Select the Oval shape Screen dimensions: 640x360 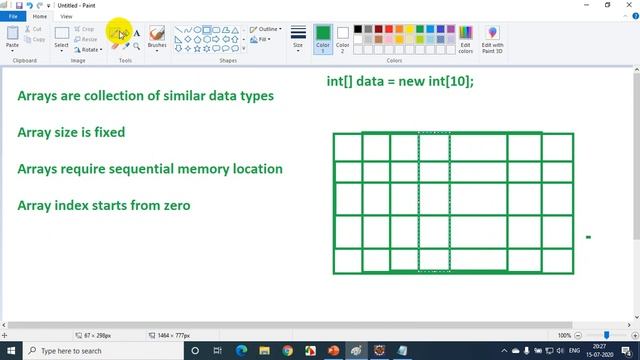[x=197, y=30]
